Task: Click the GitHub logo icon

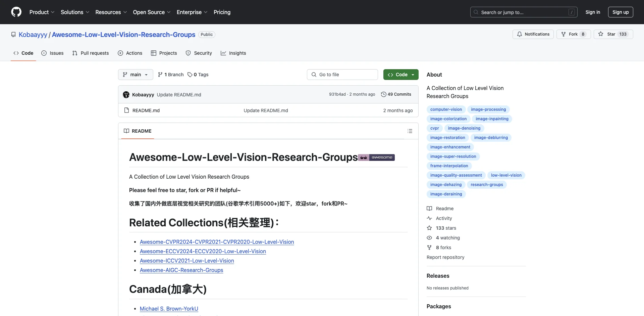Action: (x=16, y=12)
